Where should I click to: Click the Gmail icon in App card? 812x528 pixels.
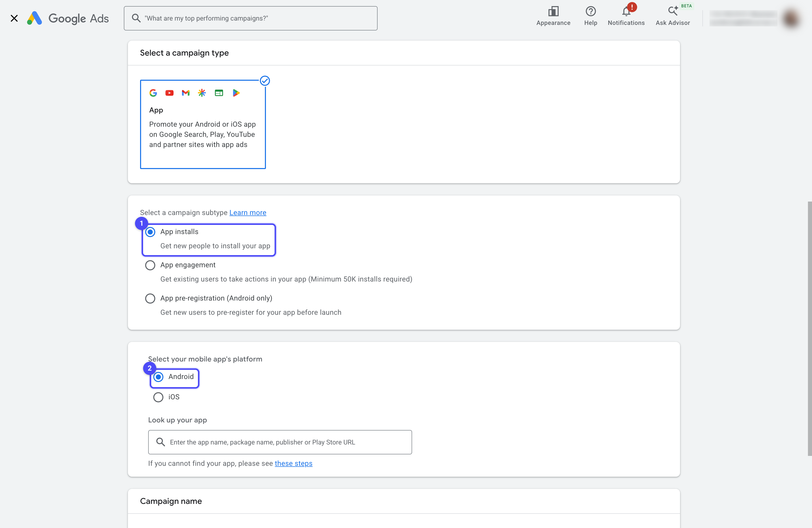tap(185, 93)
